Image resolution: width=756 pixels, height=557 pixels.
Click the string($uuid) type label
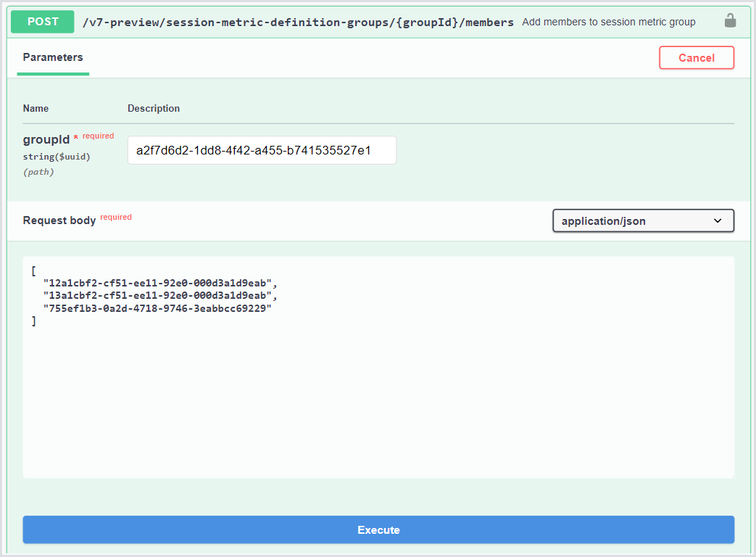click(x=57, y=156)
